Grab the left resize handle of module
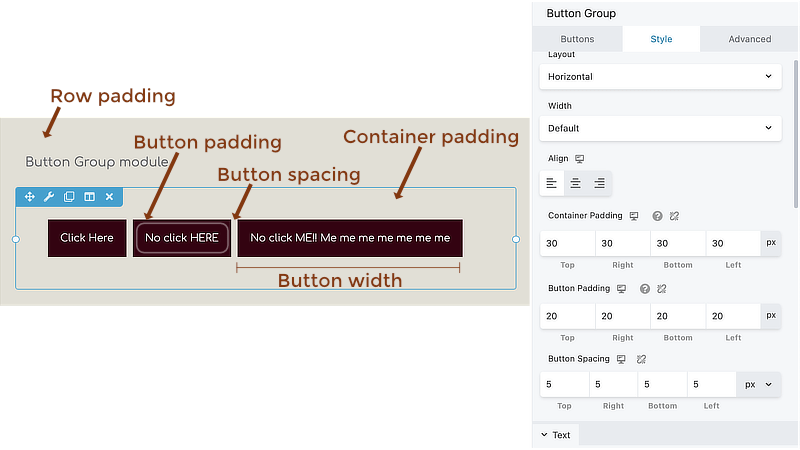 coord(16,239)
